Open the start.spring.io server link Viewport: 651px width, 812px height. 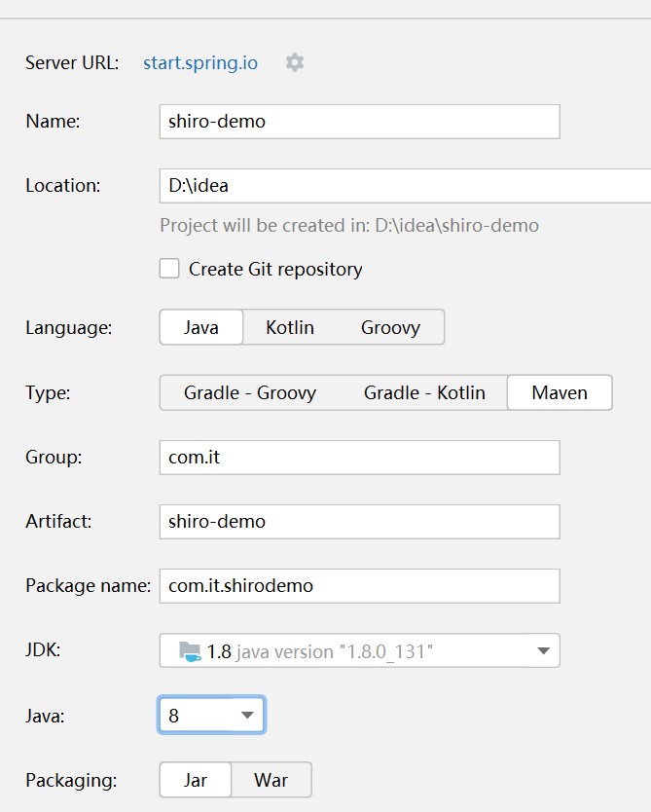[x=200, y=62]
